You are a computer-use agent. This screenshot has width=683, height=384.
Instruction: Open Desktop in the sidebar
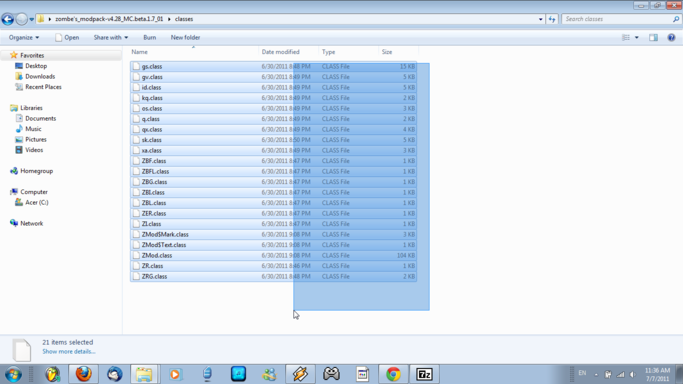36,66
